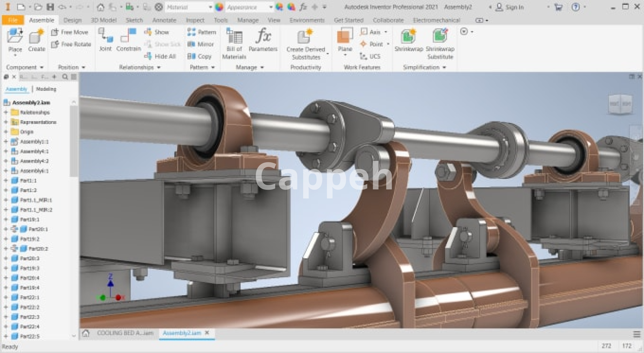Click the Free Rotate tool
The width and height of the screenshot is (644, 353).
[x=71, y=44]
